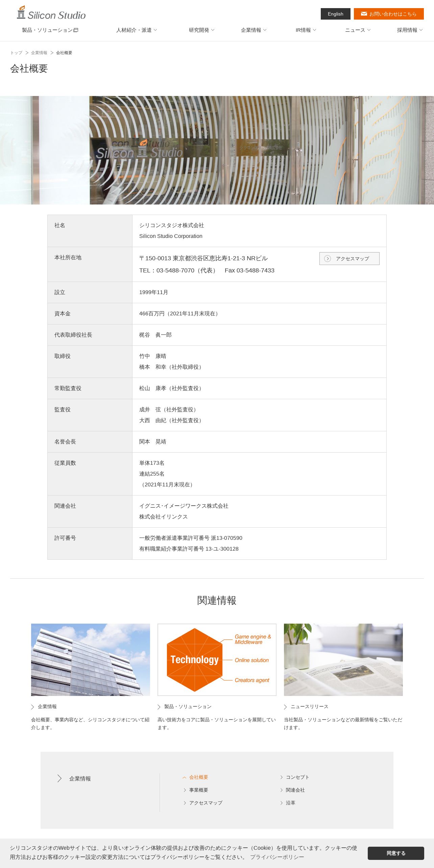Accept cookies with 同意する button

pyautogui.click(x=396, y=853)
